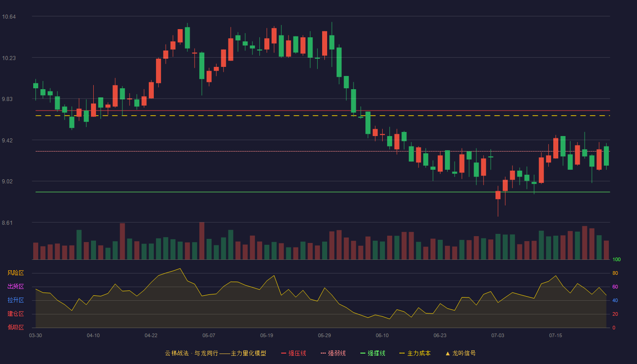Click the tallest volume bar near 05-07

(202, 241)
